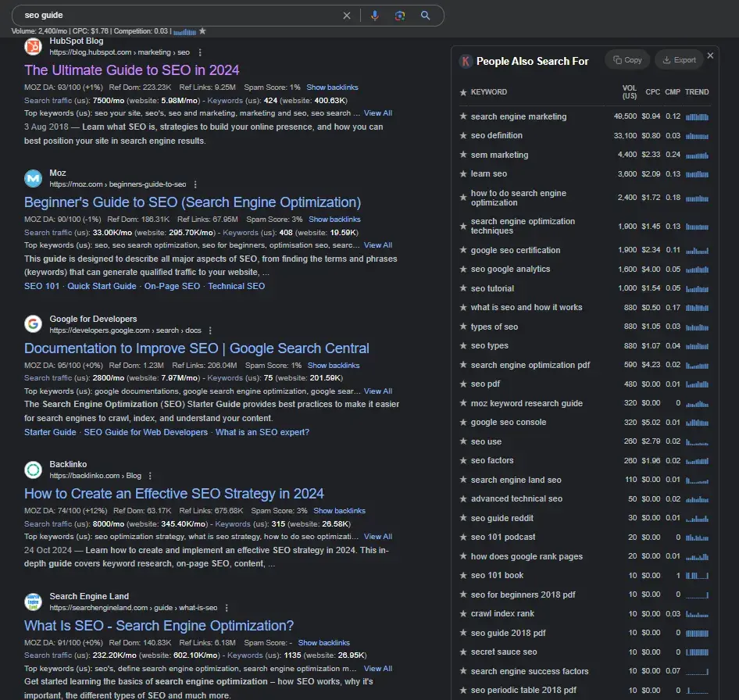The width and height of the screenshot is (739, 700).
Task: Star the types of seo keyword
Action: pyautogui.click(x=462, y=327)
